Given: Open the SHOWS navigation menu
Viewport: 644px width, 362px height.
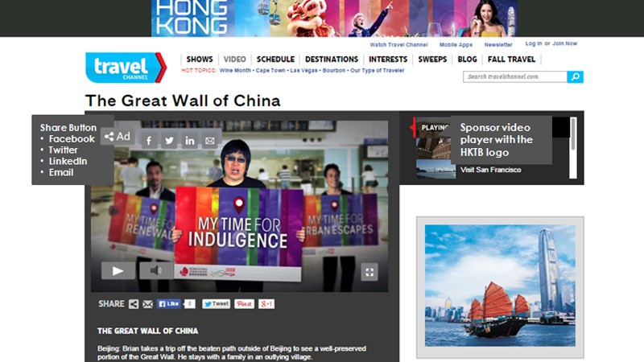Looking at the screenshot, I should [x=200, y=60].
